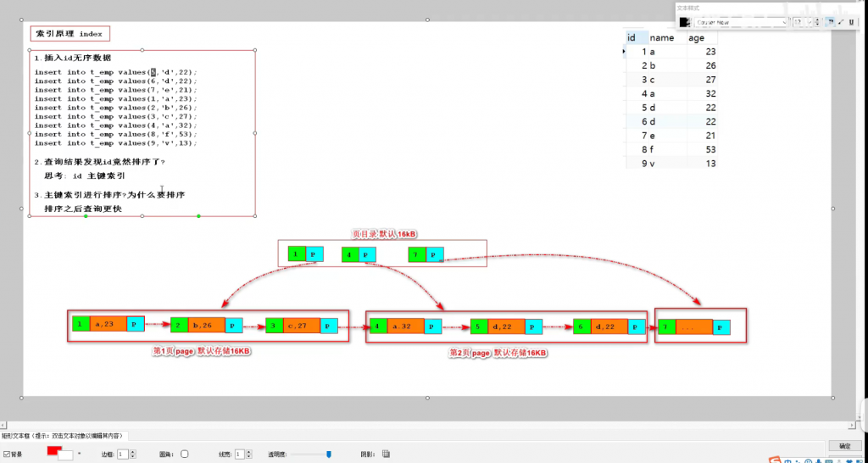The width and height of the screenshot is (868, 463).
Task: Expand the background color swatch options arrow
Action: coord(79,455)
